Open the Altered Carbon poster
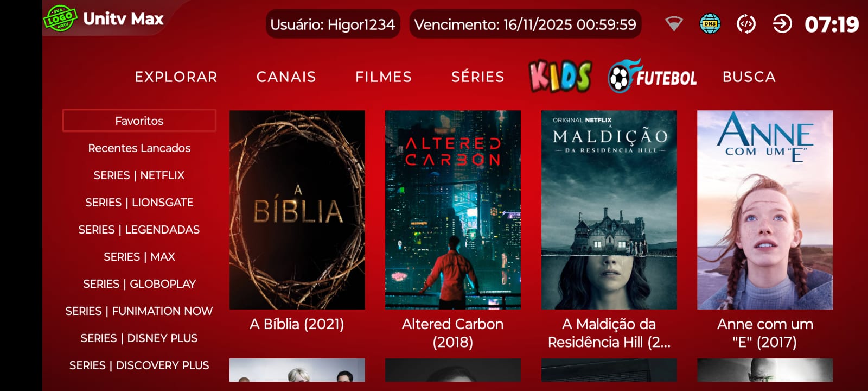The image size is (868, 391). pos(453,210)
